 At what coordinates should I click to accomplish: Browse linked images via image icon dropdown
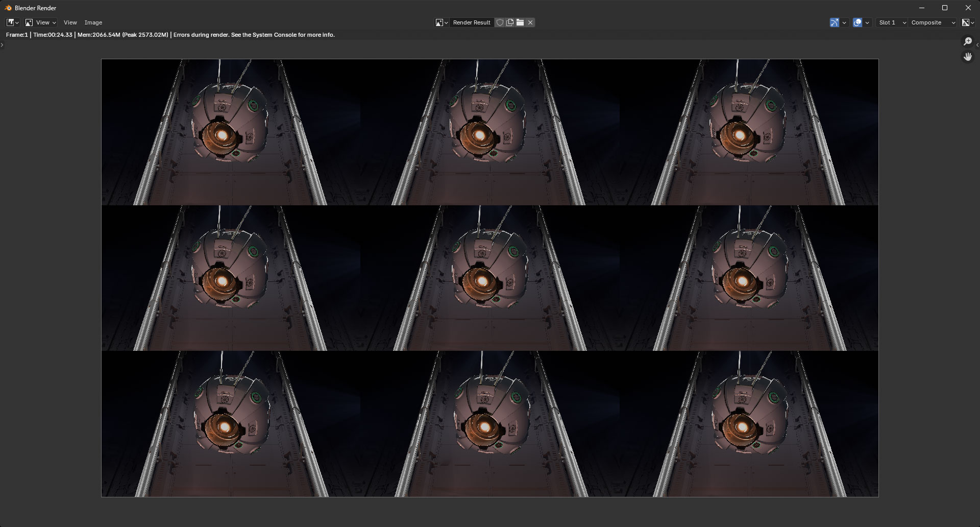[x=442, y=22]
